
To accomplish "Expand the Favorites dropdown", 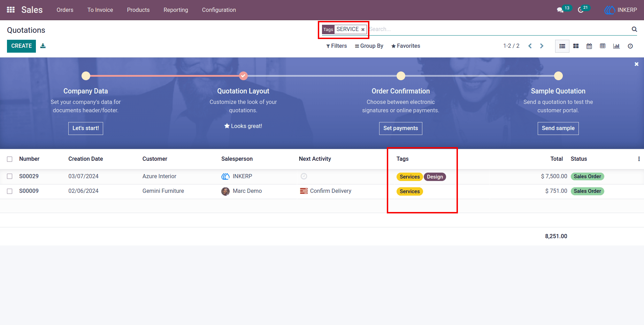I will [x=406, y=46].
